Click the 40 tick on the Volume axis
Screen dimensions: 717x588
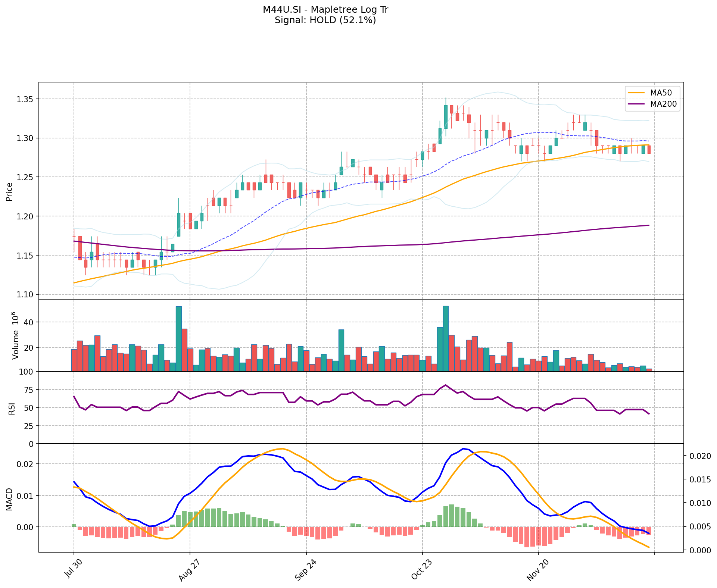(x=29, y=322)
